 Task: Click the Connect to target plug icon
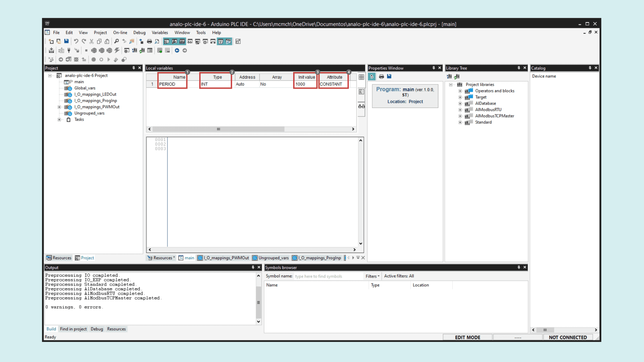[x=69, y=51]
